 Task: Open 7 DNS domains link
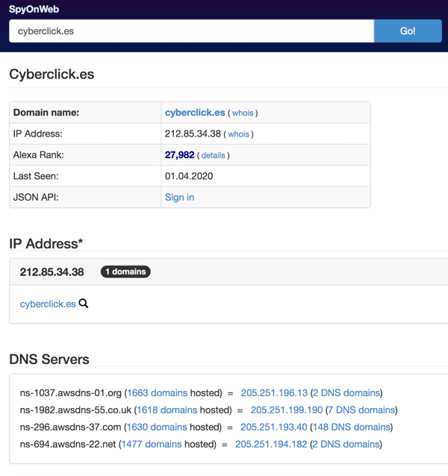(x=361, y=410)
